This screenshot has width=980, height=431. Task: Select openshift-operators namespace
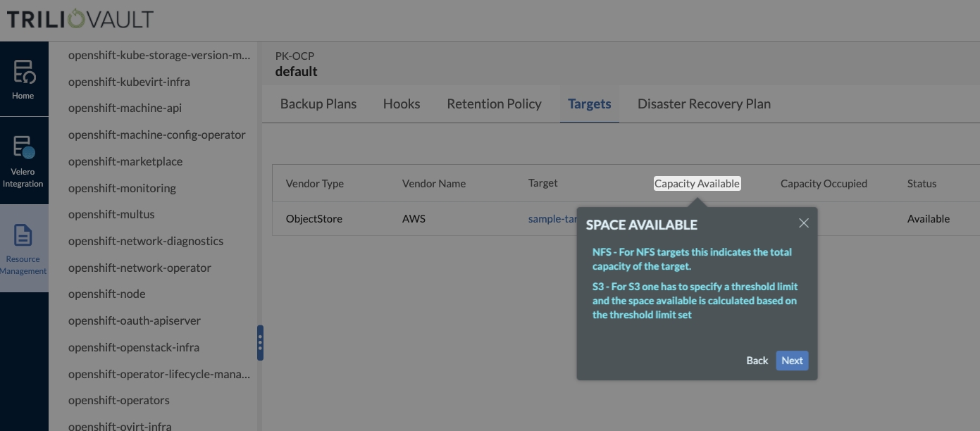(x=119, y=400)
